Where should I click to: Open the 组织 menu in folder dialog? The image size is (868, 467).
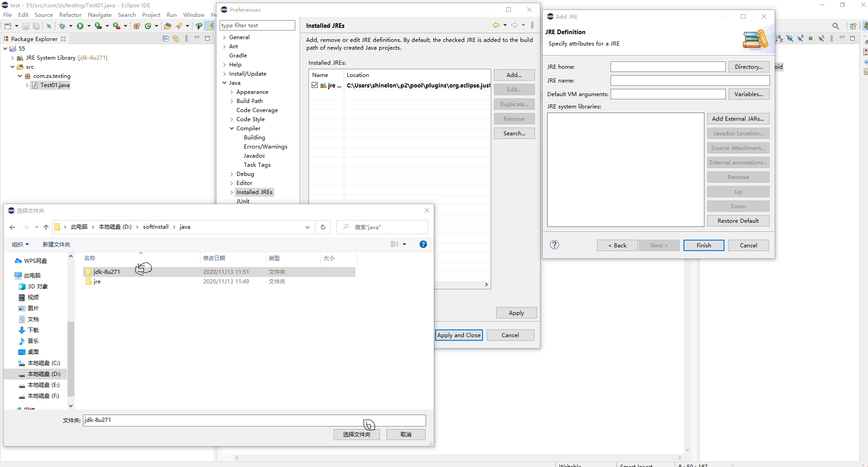20,244
